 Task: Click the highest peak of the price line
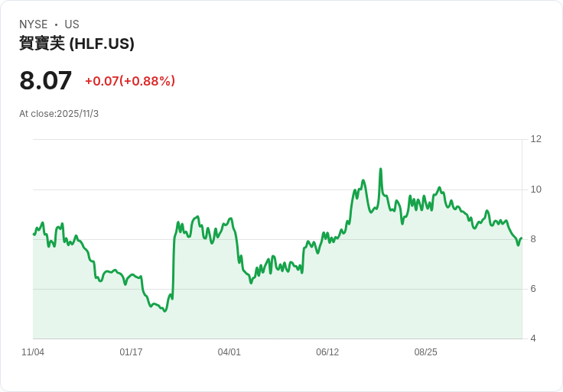pos(380,169)
